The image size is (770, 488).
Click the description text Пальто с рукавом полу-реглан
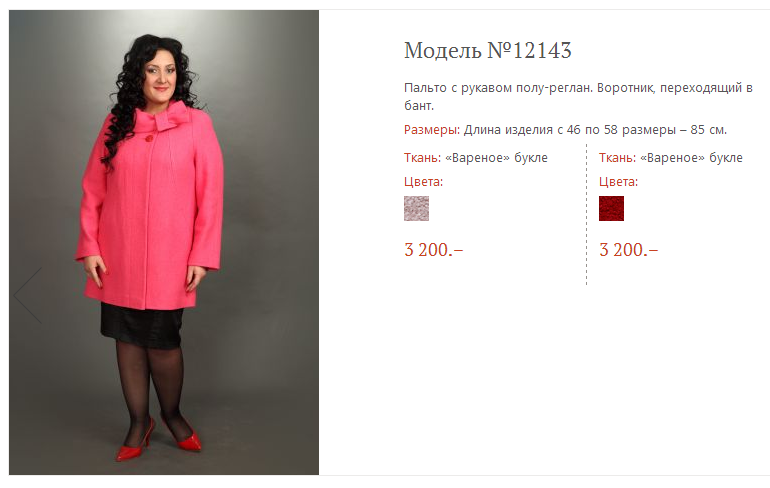pos(498,88)
